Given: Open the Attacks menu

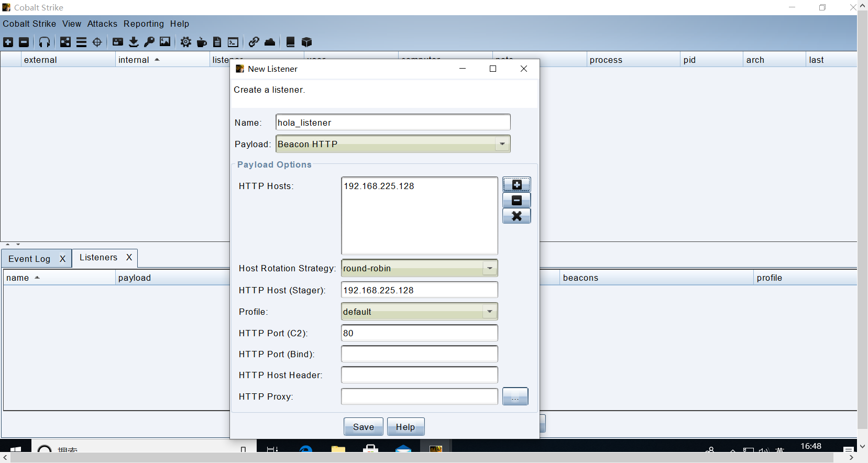Looking at the screenshot, I should pyautogui.click(x=102, y=24).
